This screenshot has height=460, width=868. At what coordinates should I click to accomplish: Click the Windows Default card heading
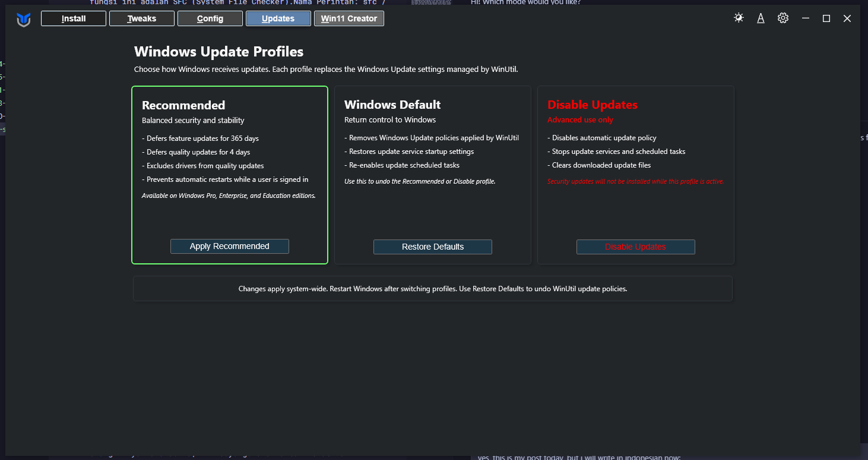(x=392, y=105)
